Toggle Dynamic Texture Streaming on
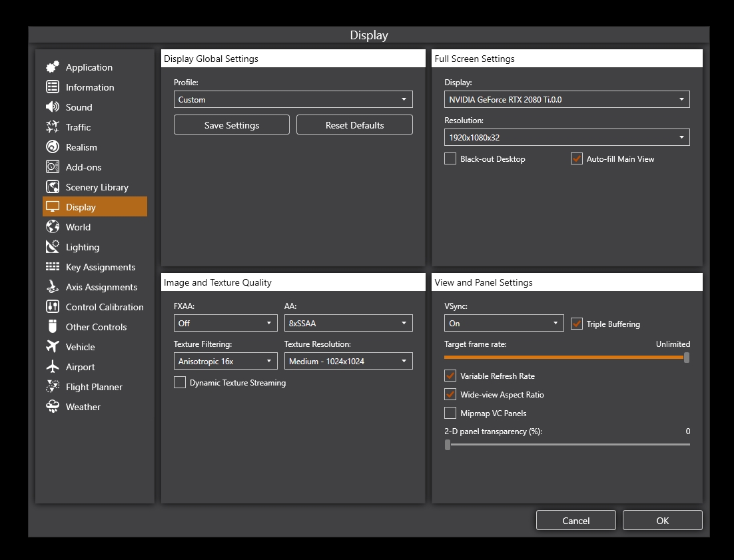734x560 pixels. pyautogui.click(x=179, y=382)
